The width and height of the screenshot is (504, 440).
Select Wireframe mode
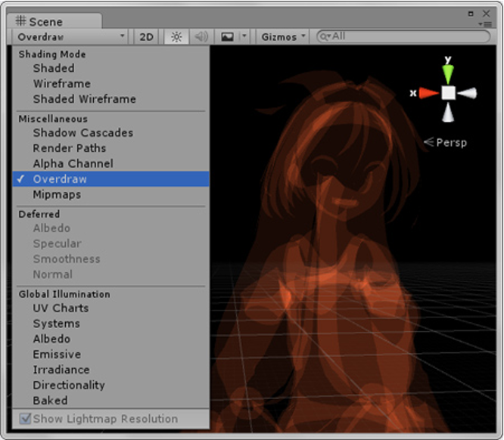click(x=111, y=83)
